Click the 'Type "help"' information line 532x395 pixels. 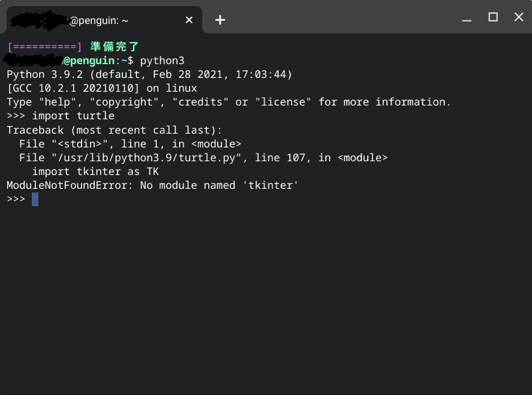click(229, 102)
